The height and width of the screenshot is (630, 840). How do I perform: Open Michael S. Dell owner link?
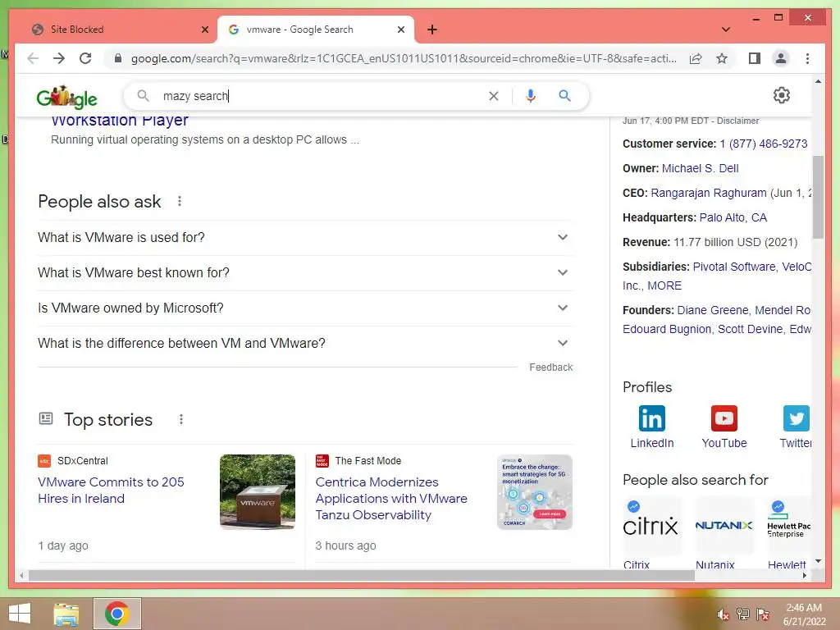point(701,168)
